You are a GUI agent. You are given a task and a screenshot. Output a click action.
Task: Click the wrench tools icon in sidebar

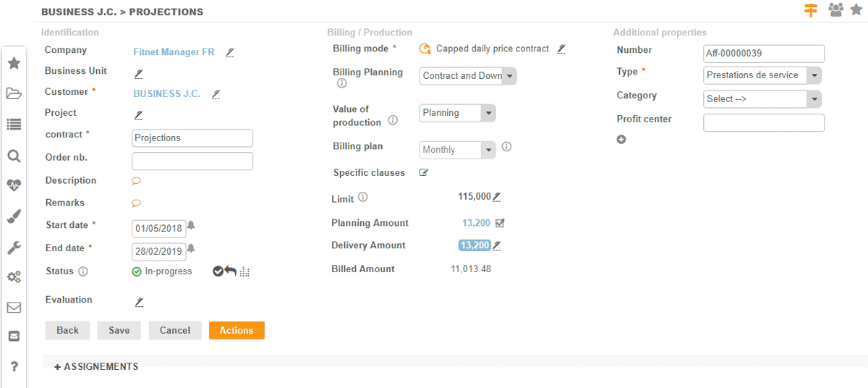coord(14,248)
